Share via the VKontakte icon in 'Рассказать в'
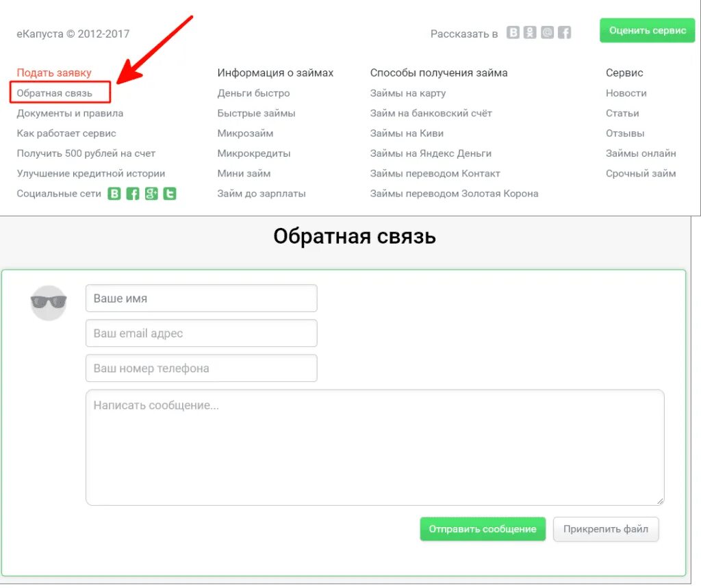The height and width of the screenshot is (588, 701). (x=513, y=31)
